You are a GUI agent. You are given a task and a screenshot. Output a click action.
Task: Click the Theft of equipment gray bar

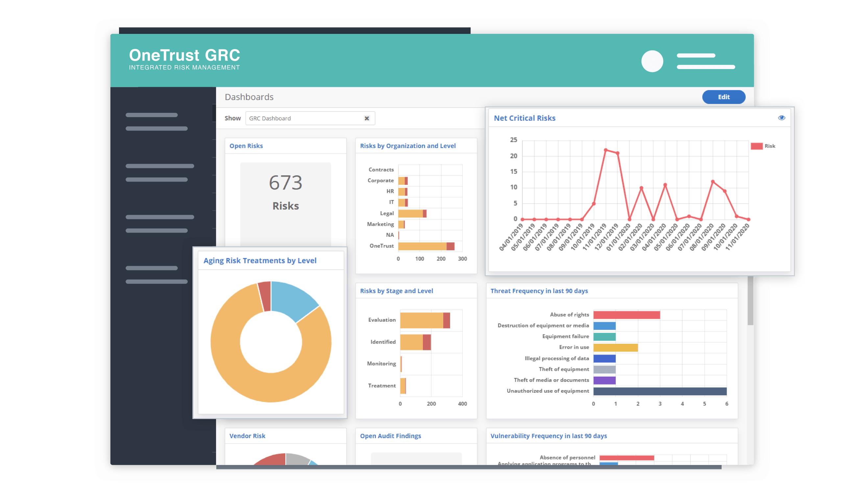point(604,369)
